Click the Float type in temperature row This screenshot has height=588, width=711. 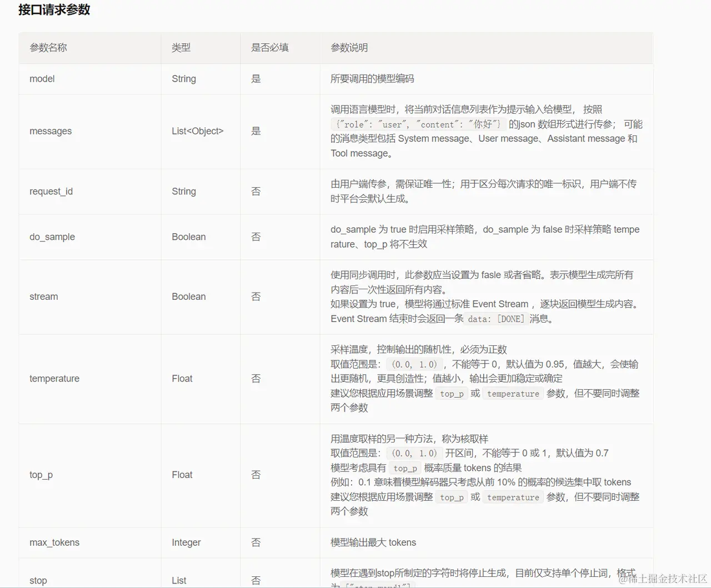[182, 379]
